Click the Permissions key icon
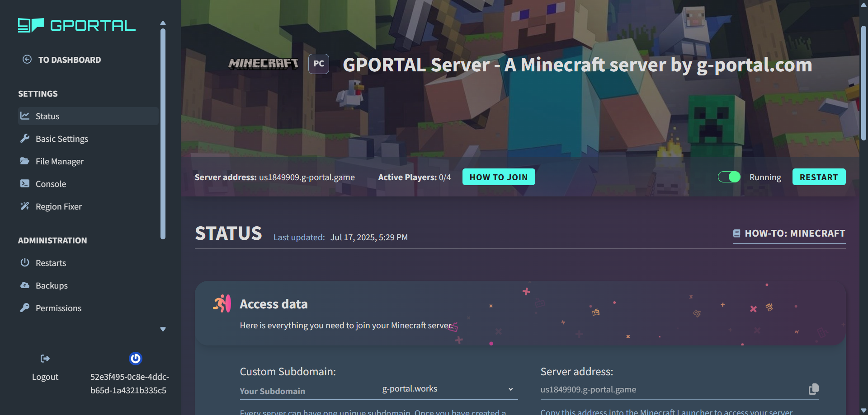 point(25,308)
